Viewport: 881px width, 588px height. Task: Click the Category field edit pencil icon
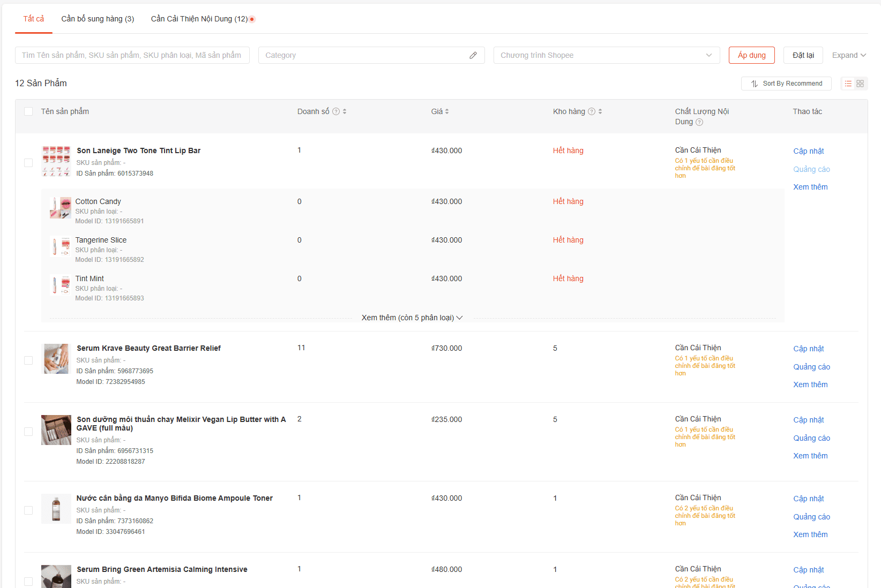tap(473, 55)
